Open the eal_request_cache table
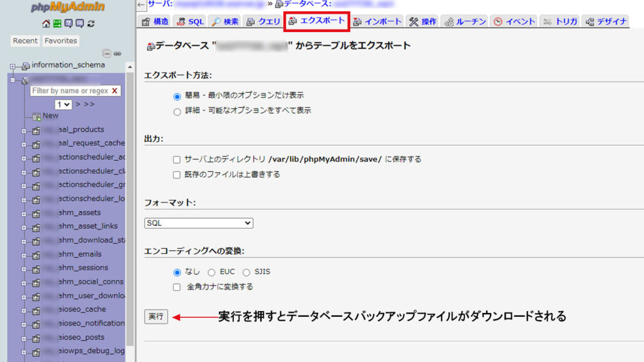Viewport: 644px width, 362px height. coord(91,143)
